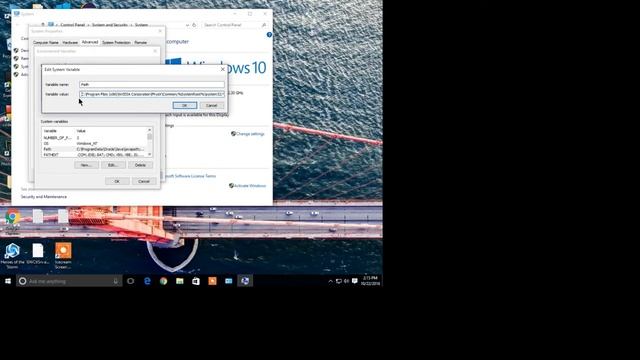This screenshot has height=360, width=640.
Task: Open File Explorer from taskbar
Action: [x=180, y=281]
